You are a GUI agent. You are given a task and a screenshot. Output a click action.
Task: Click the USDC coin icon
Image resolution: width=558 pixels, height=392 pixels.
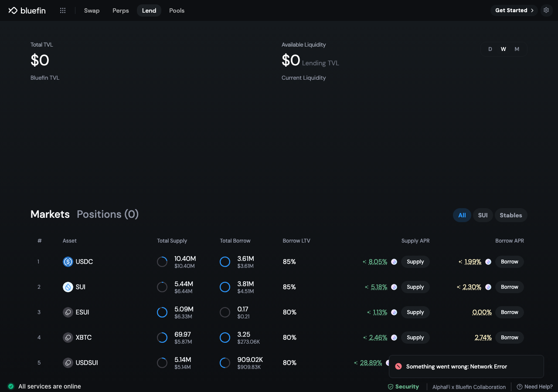tap(68, 262)
